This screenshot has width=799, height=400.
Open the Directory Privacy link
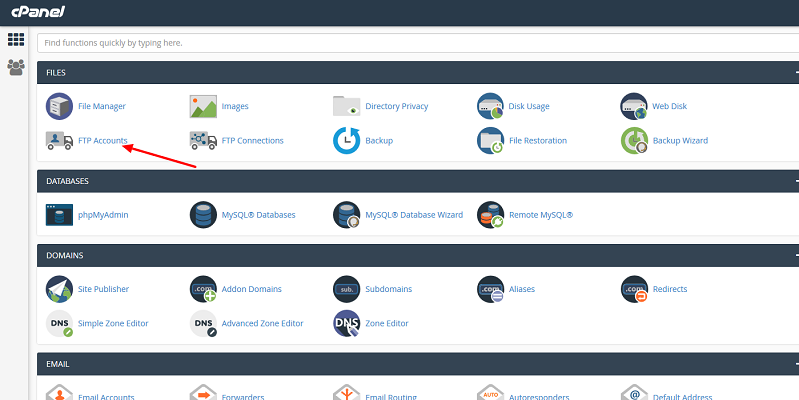pos(396,106)
